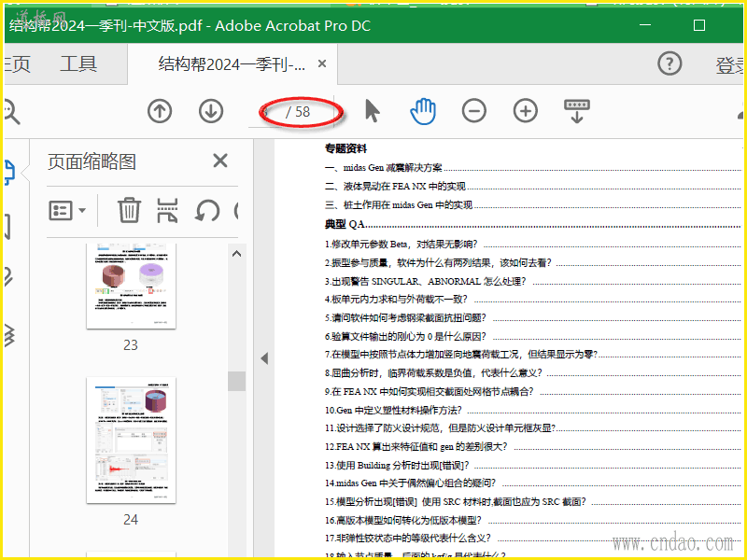Switch to the 主页 tab
This screenshot has height=560, width=747.
[17, 63]
